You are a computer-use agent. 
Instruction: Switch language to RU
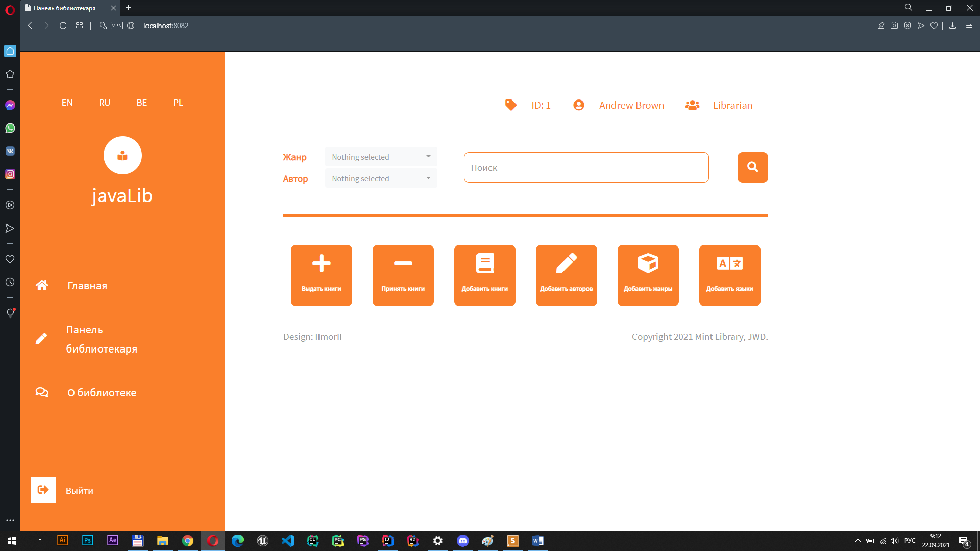pyautogui.click(x=105, y=103)
